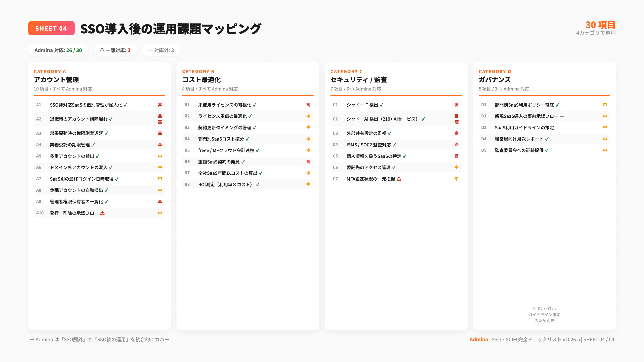Click the ※ D2 / D3 は footnote text

click(x=544, y=315)
